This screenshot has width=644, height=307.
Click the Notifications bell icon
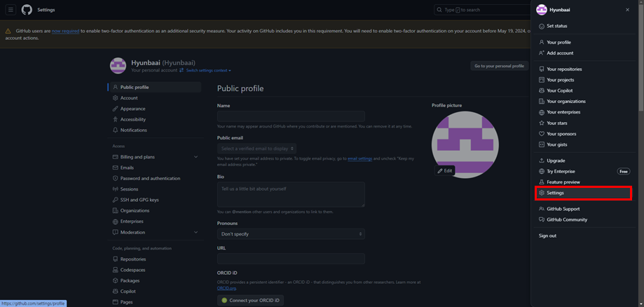(116, 130)
